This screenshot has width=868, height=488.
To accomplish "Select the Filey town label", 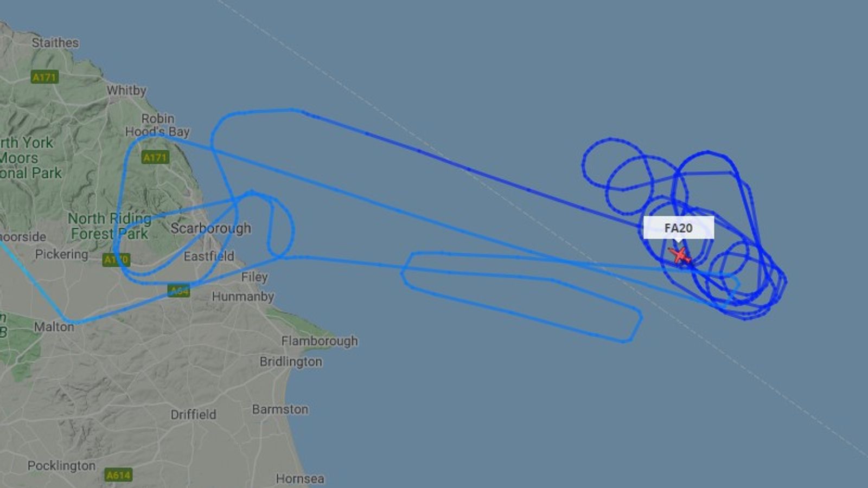I will (x=254, y=277).
